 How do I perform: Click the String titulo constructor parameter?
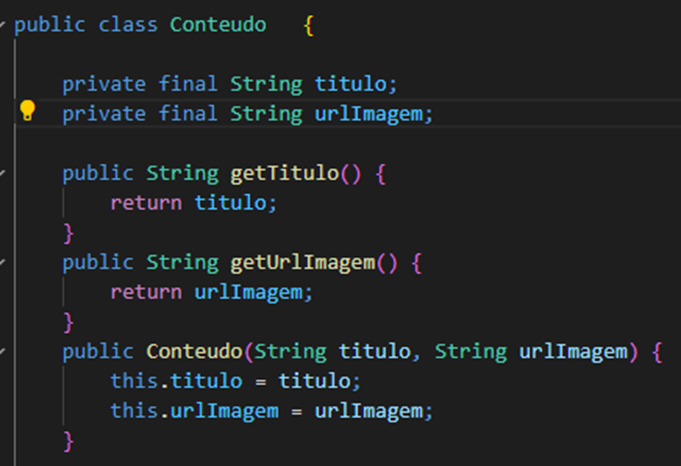pyautogui.click(x=332, y=352)
